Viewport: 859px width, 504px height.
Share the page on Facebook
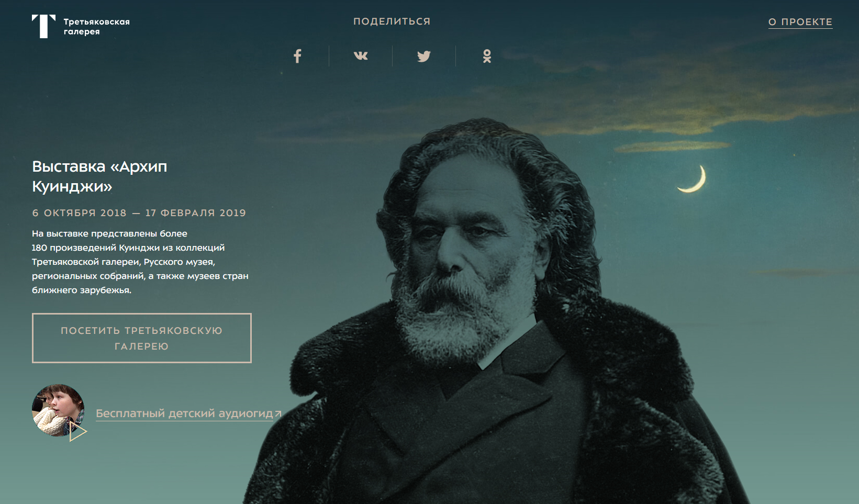(297, 56)
